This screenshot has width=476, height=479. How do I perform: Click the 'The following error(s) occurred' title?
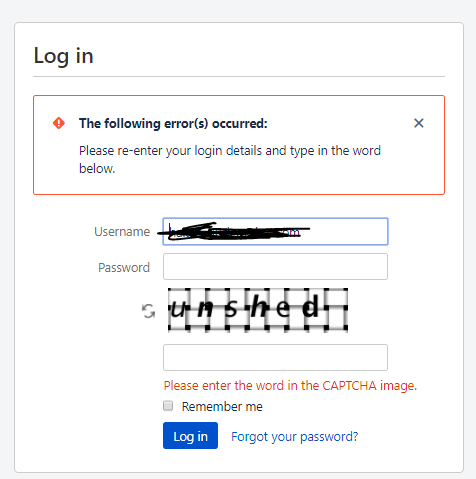173,123
